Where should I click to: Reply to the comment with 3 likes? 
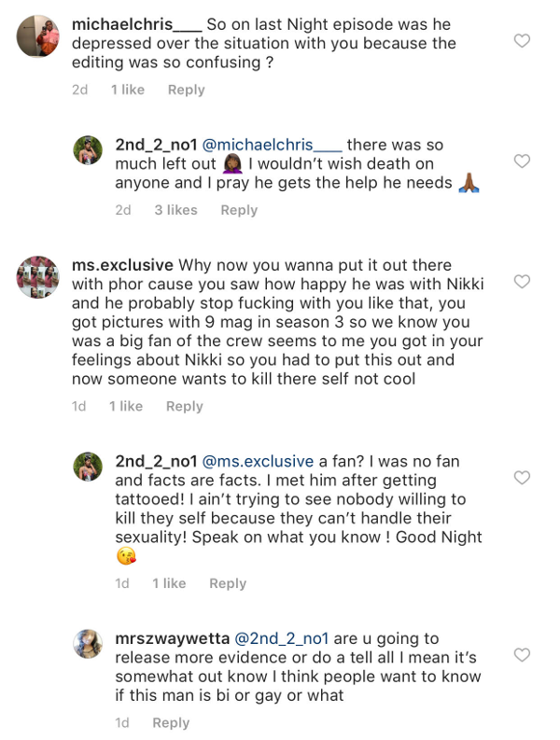point(239,210)
